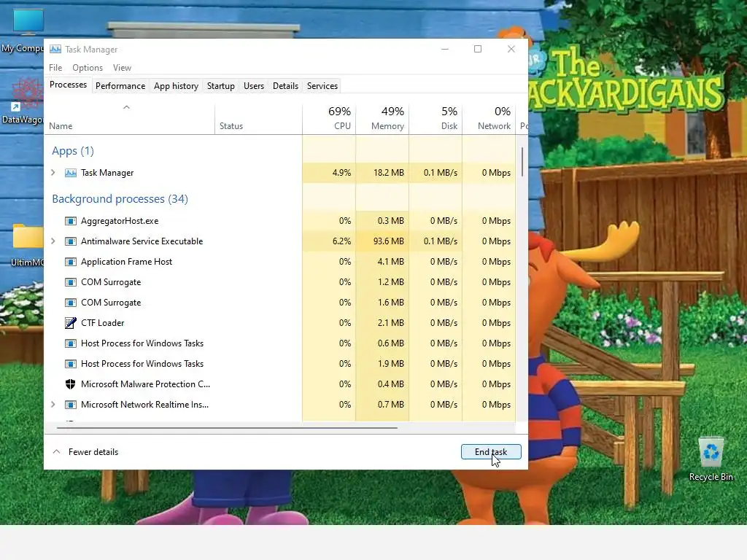
Task: Click the Microsoft Malware Protection shield icon
Action: point(71,384)
